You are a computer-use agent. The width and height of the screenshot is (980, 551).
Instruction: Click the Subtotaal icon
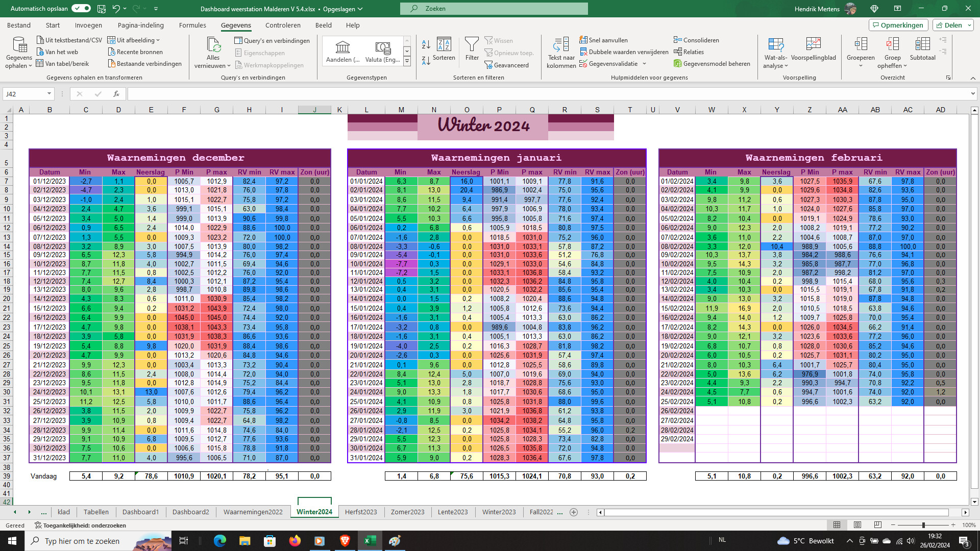922,45
